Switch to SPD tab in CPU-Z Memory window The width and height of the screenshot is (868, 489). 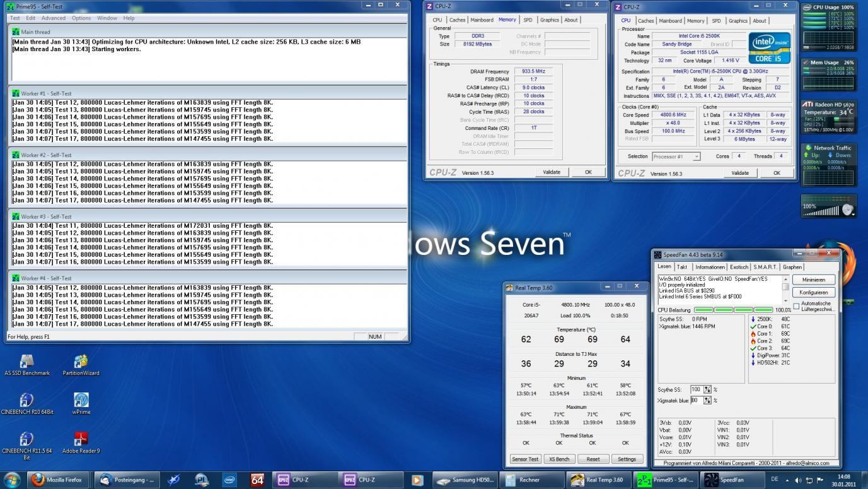(528, 20)
